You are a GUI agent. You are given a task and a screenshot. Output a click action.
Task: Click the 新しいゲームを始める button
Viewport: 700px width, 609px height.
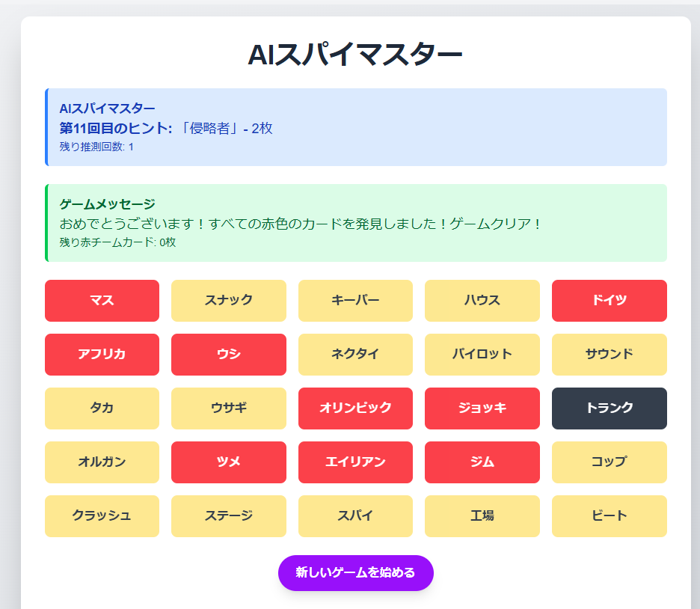[x=355, y=573]
